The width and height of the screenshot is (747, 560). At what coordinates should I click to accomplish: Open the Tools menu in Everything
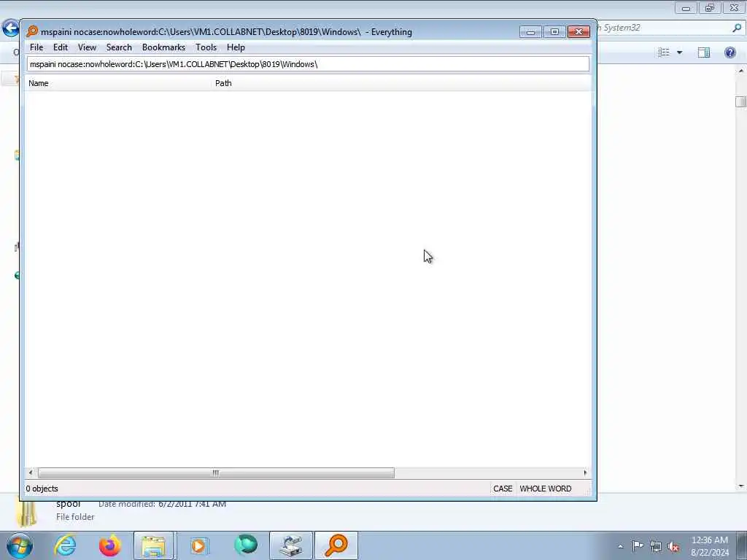coord(206,47)
